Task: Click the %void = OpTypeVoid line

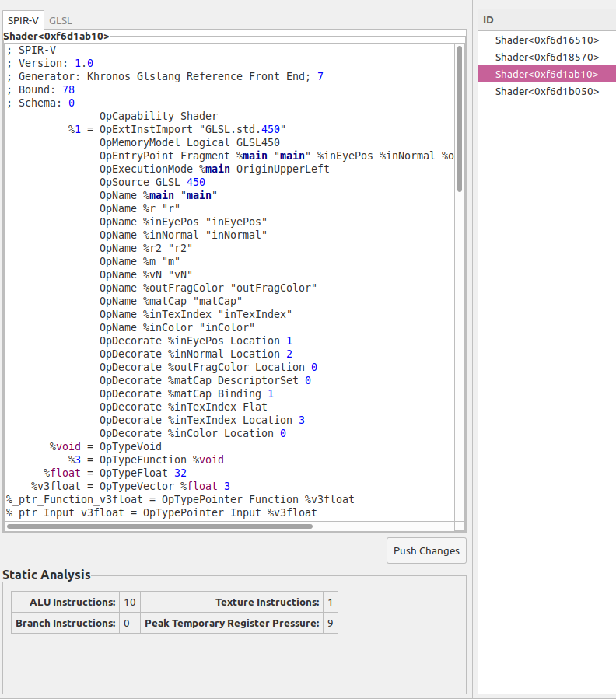Action: pos(106,446)
